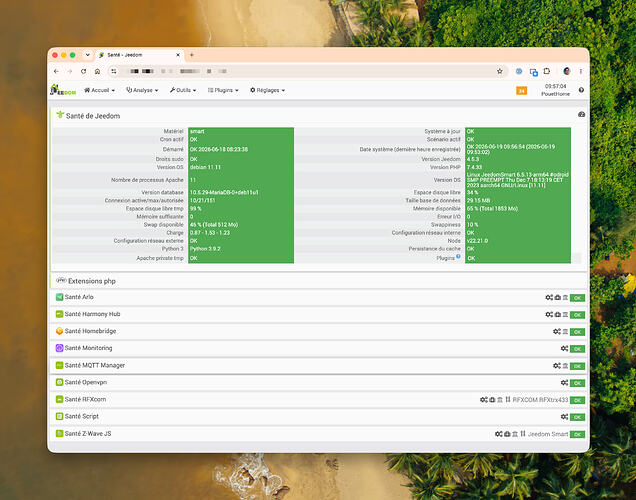The width and height of the screenshot is (636, 500).
Task: Navigate back in the browser
Action: click(x=56, y=71)
